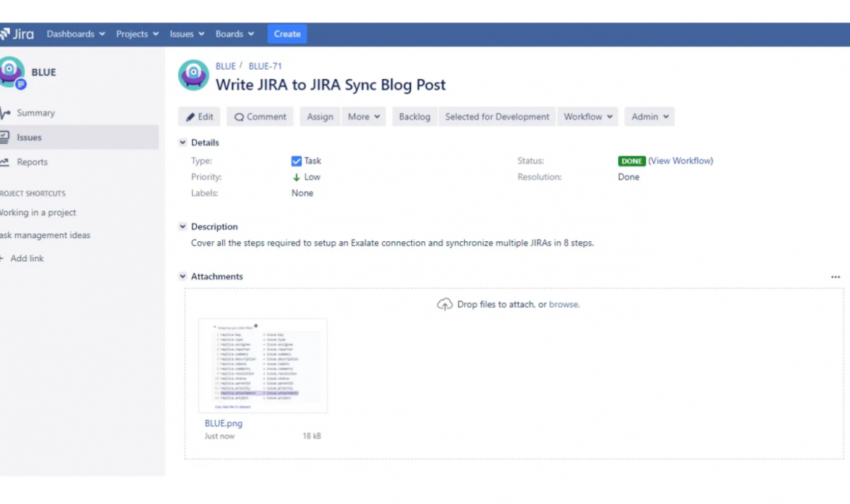
Task: Click the Just now timestamp
Action: point(219,436)
